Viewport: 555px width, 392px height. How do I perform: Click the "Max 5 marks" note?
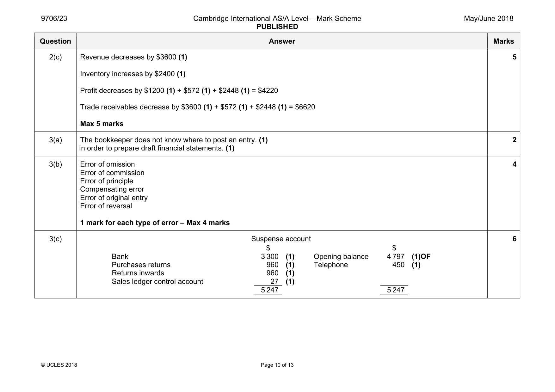102,124
